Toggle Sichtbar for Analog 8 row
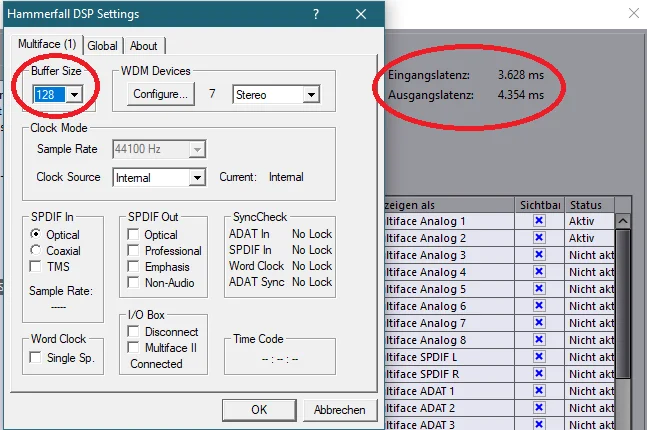647x430 pixels. [x=539, y=339]
